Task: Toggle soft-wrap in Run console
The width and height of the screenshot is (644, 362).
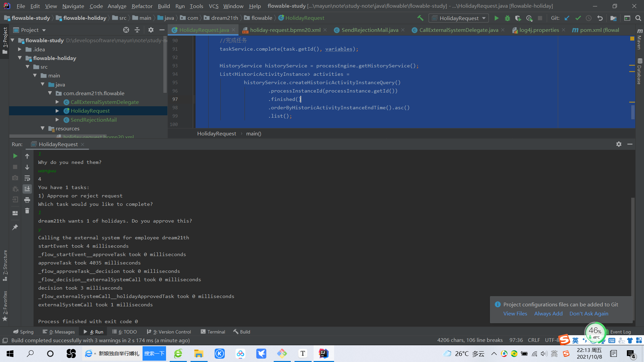Action: (27, 178)
